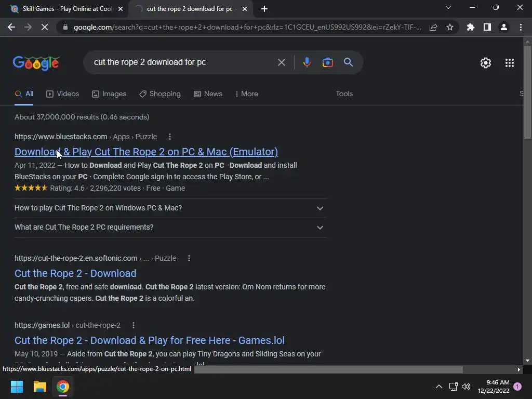View site information lock icon
This screenshot has width=532, height=399.
pyautogui.click(x=65, y=27)
